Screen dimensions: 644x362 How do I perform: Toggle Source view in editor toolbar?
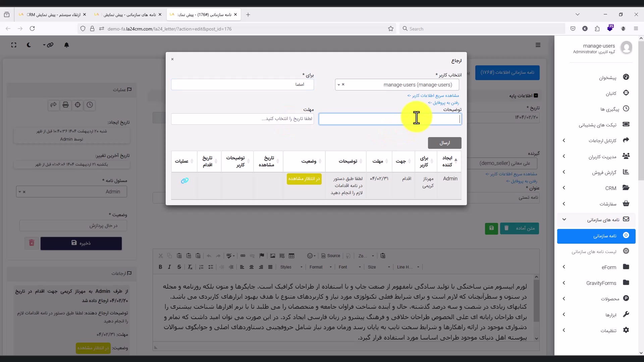tap(330, 256)
